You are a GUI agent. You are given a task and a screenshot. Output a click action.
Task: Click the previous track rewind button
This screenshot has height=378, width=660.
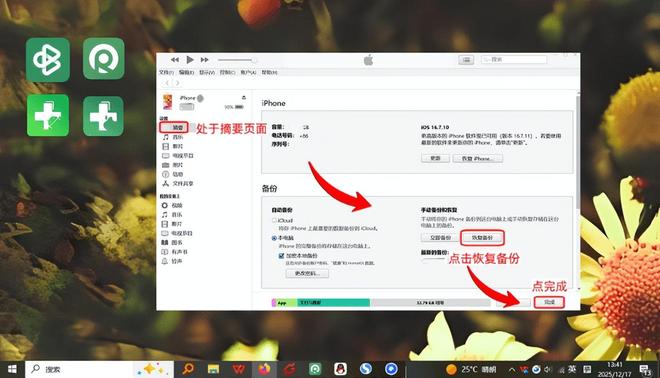point(175,60)
